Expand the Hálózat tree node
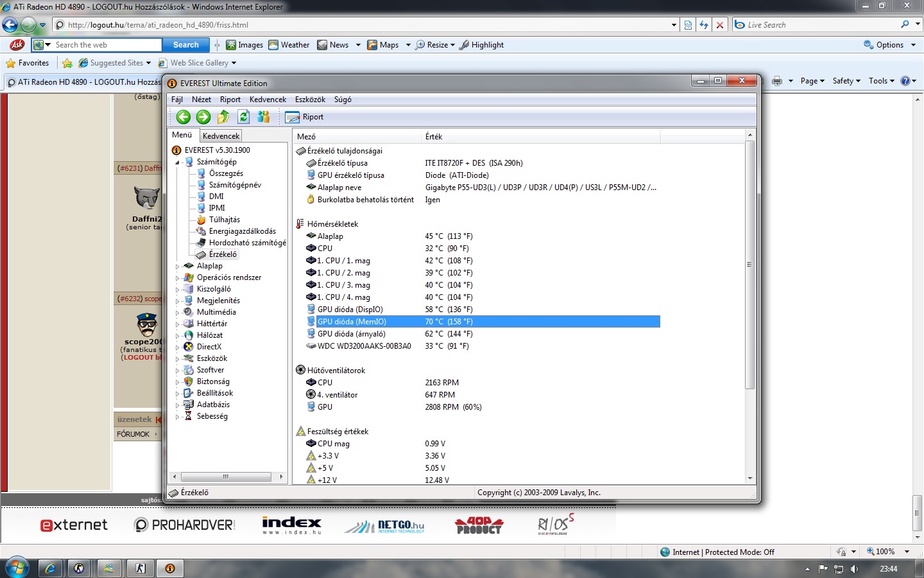Screen dimensions: 924x578 click(x=178, y=335)
